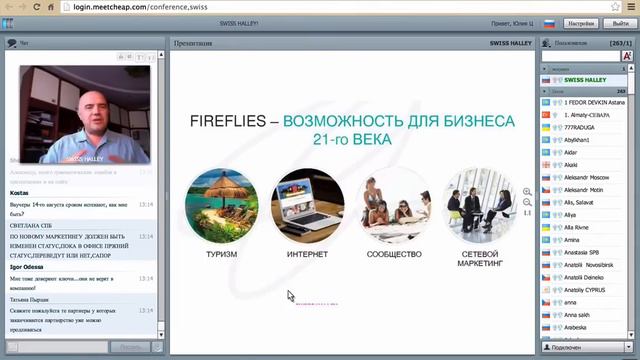Click the T text size icon in chat toolbar
The width and height of the screenshot is (640, 360).
pyautogui.click(x=140, y=58)
